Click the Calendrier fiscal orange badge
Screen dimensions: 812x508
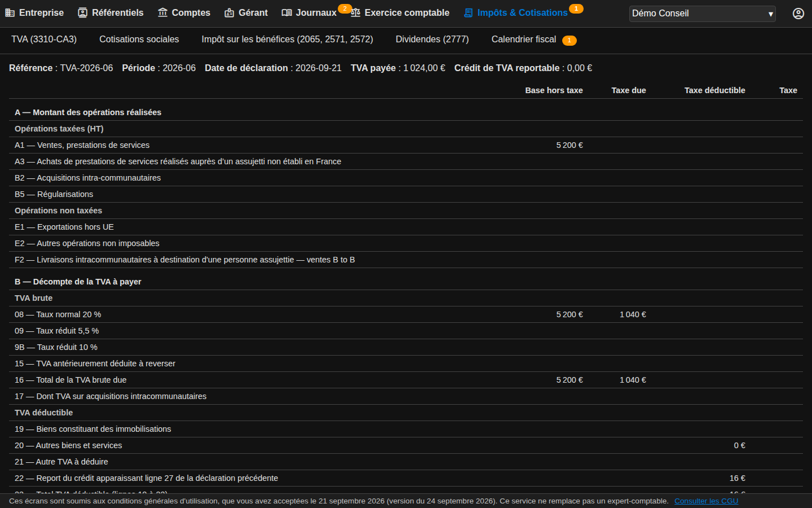570,40
